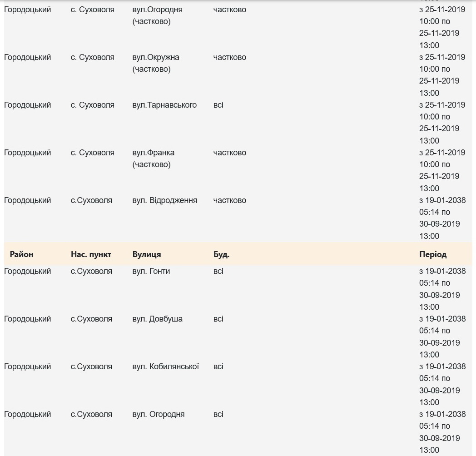476x456 pixels.
Task: Select the вул. Довбуша street cell
Action: tap(157, 319)
